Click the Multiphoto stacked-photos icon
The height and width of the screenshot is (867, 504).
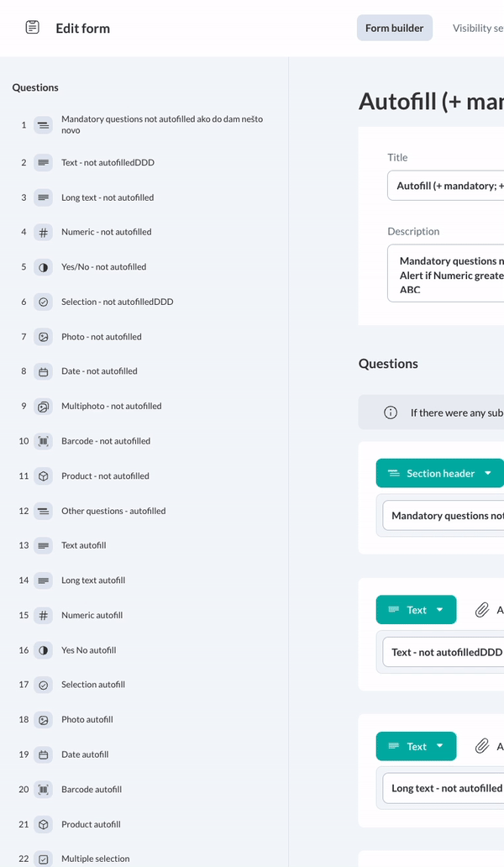pos(43,406)
